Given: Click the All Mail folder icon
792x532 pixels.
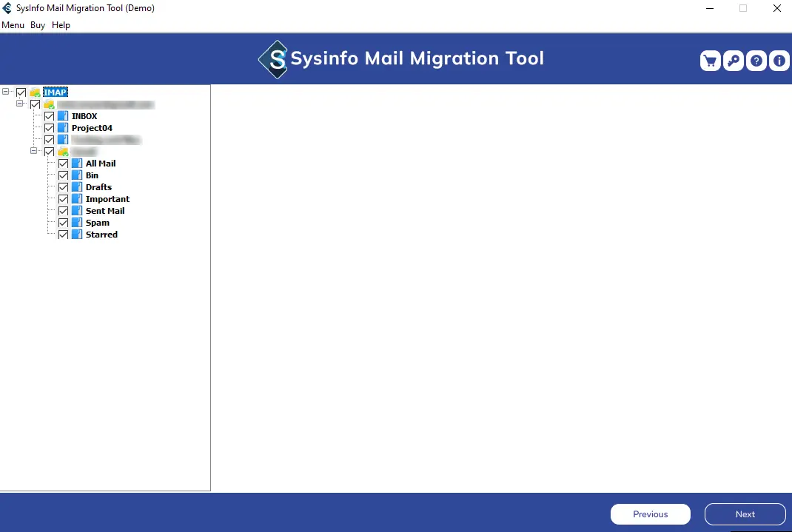Looking at the screenshot, I should click(x=77, y=164).
